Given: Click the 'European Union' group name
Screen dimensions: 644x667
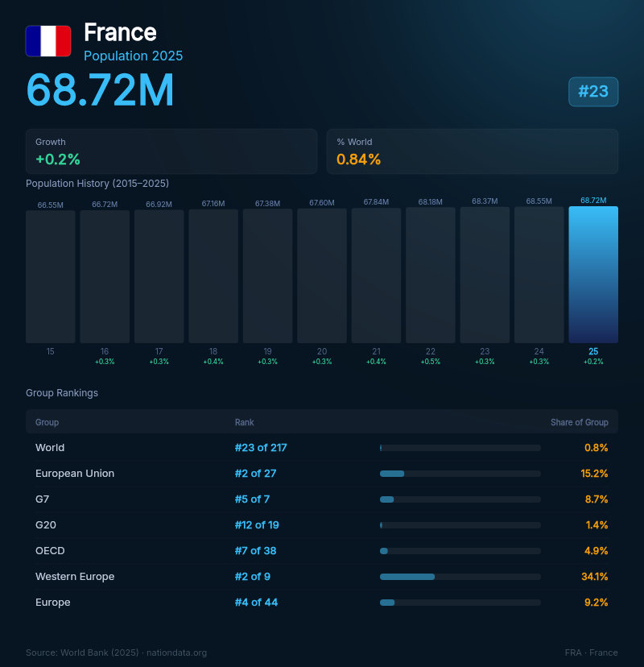Looking at the screenshot, I should (x=75, y=474).
